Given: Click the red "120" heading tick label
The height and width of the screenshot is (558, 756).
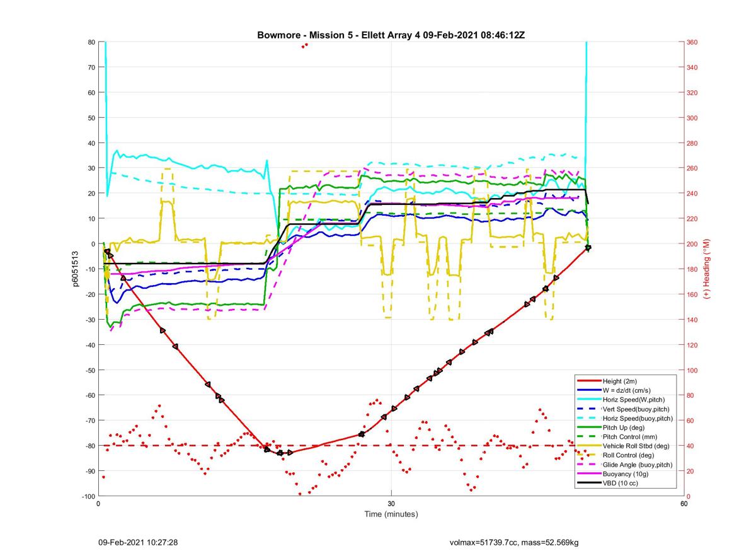Looking at the screenshot, I should click(x=693, y=345).
